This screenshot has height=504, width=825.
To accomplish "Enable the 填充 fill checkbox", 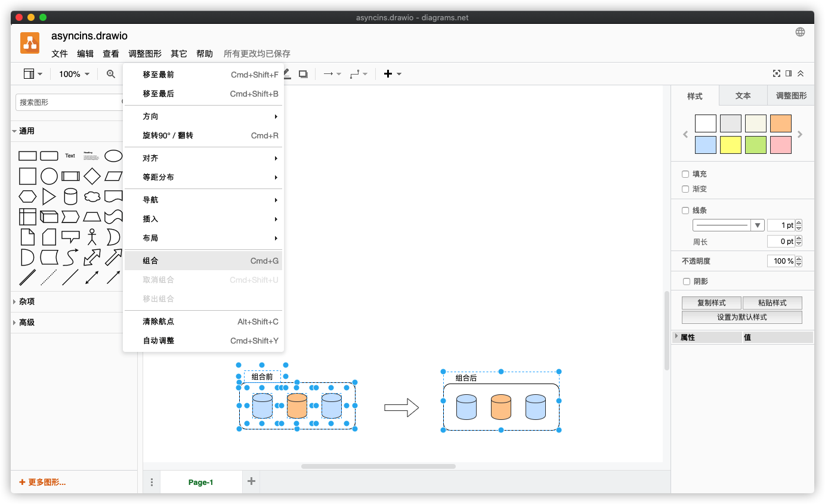I will pyautogui.click(x=685, y=174).
